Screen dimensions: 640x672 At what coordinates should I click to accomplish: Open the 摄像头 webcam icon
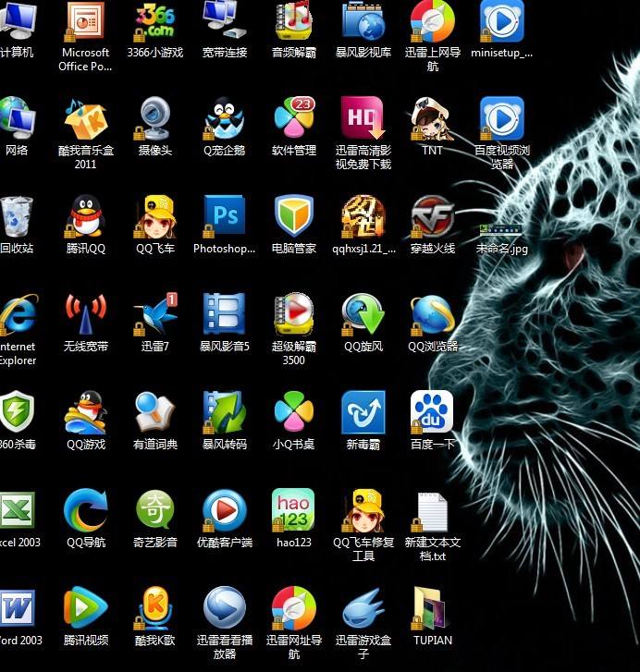coord(154,118)
